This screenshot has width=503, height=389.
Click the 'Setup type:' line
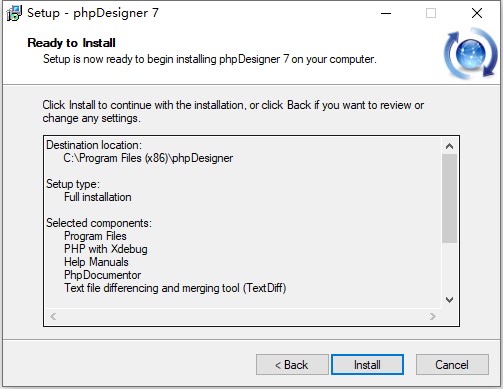point(73,184)
